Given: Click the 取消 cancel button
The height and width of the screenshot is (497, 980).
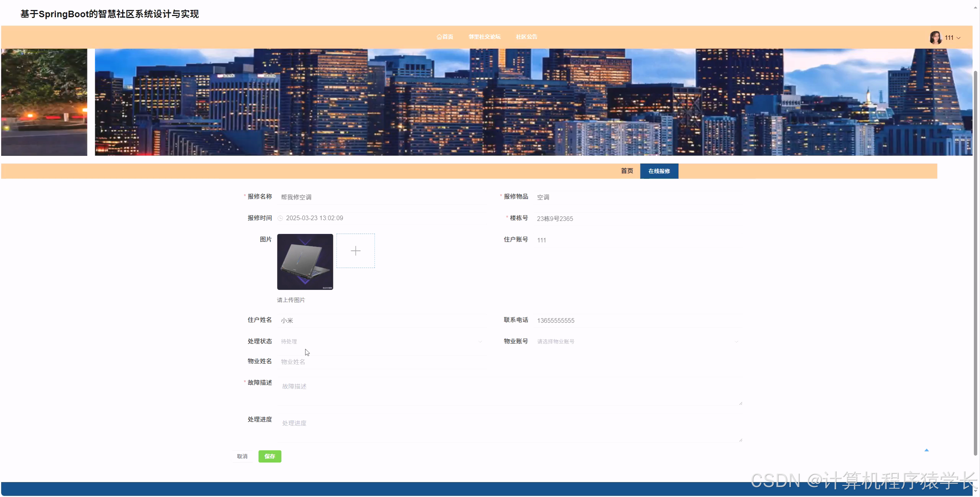Looking at the screenshot, I should [x=242, y=456].
